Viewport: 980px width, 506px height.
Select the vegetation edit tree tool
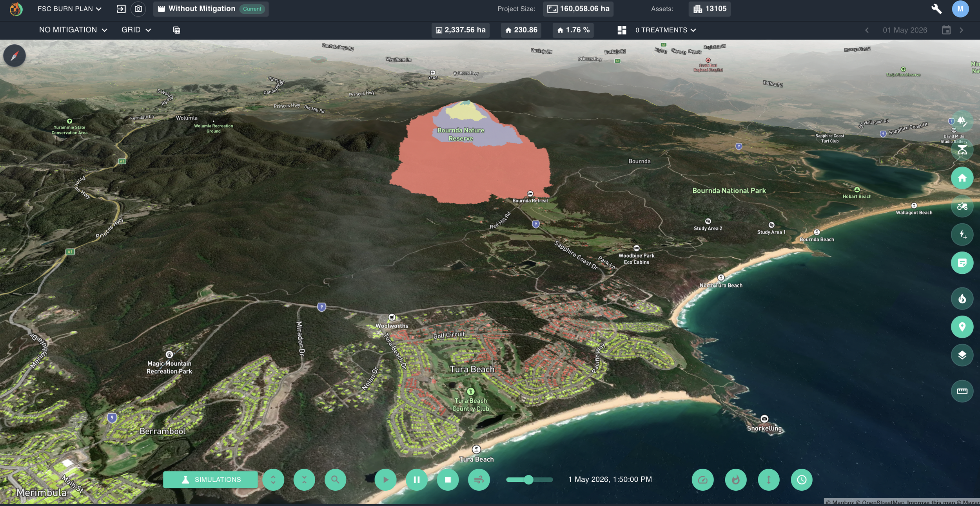click(x=962, y=121)
